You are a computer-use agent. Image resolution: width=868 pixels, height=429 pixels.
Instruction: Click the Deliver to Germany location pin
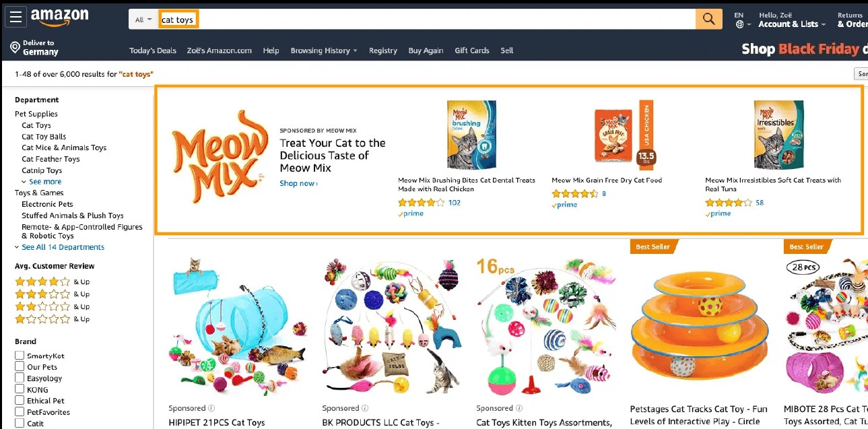15,47
